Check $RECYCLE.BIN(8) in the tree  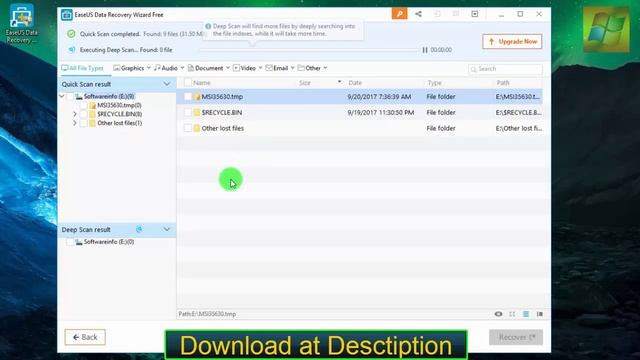pyautogui.click(x=83, y=114)
